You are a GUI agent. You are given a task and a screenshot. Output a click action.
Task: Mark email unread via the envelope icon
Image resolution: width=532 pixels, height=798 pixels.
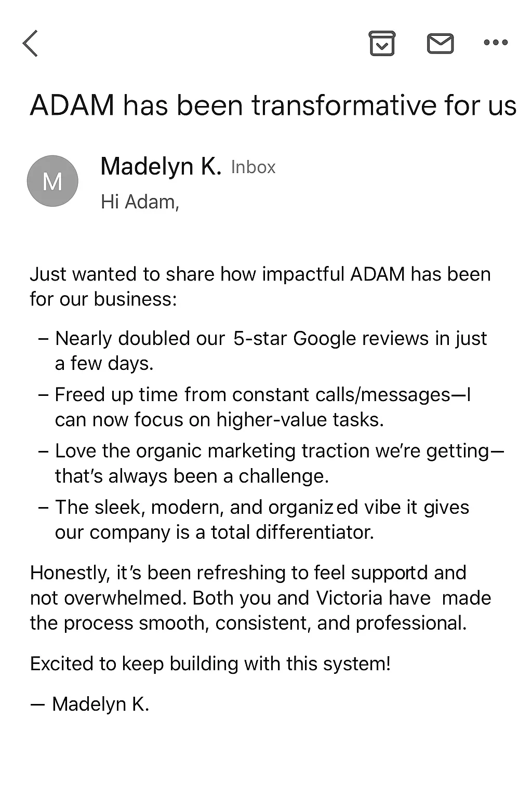[x=440, y=43]
